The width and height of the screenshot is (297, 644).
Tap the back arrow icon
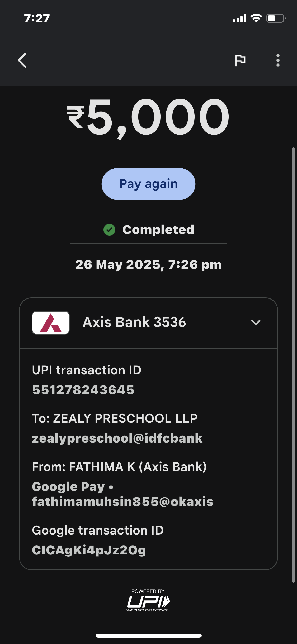pos(22,60)
